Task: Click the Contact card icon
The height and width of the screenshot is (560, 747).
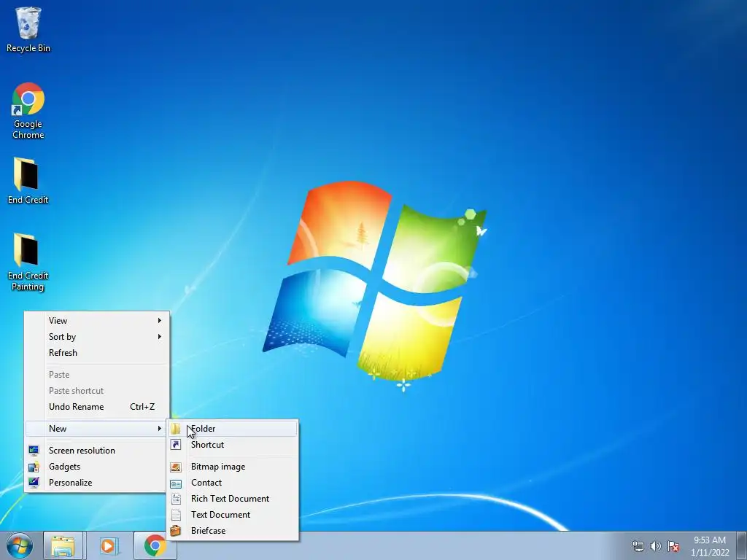Action: (176, 483)
